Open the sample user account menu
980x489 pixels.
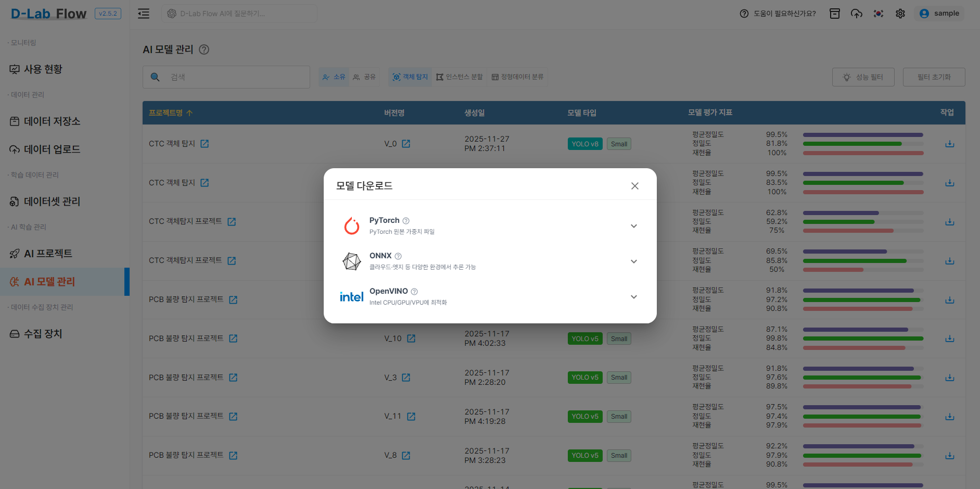pos(939,14)
